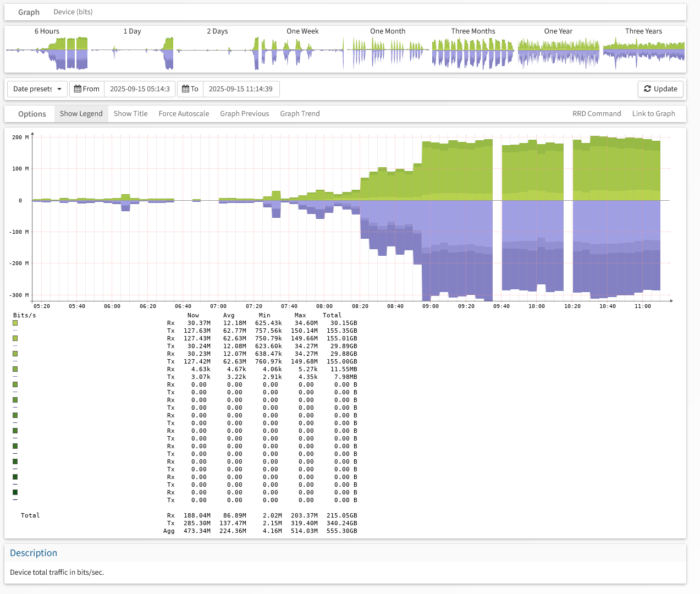Screen dimensions: 700x594
Task: Open the Three Years graph thumbnail
Action: [643, 50]
